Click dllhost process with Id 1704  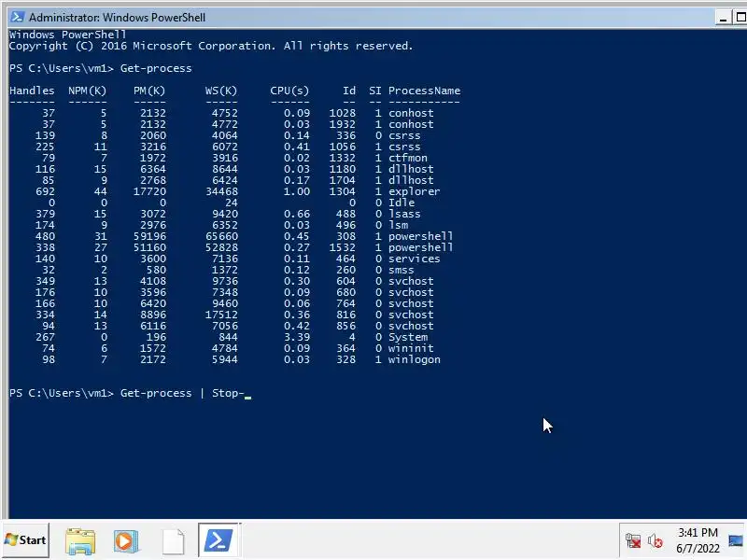(411, 180)
